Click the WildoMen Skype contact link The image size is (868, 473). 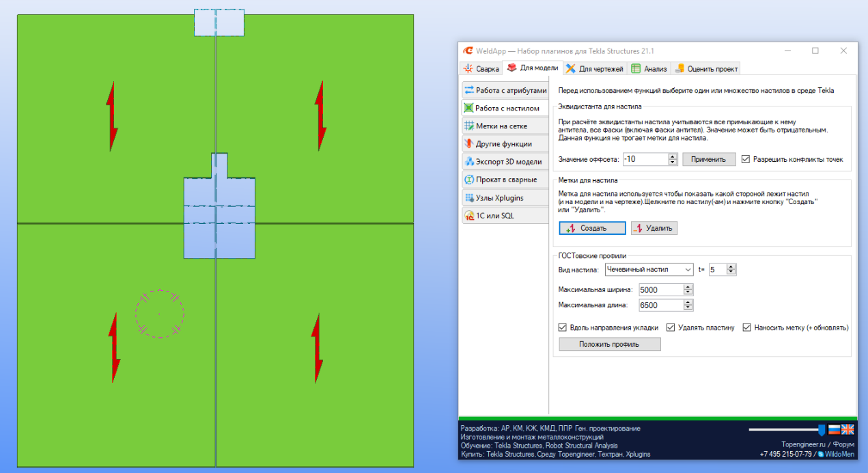(840, 454)
